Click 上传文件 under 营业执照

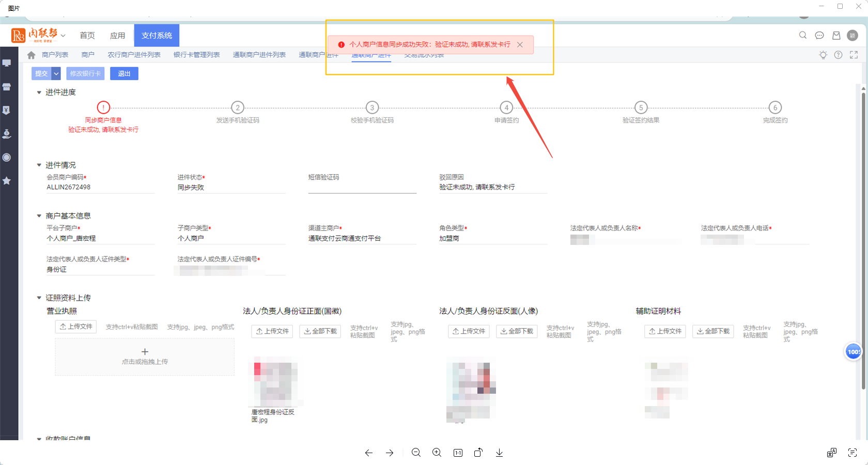[76, 327]
